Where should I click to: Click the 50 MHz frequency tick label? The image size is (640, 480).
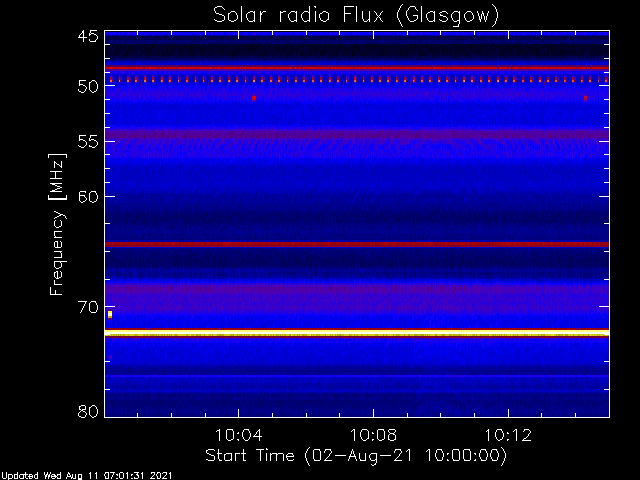click(88, 86)
